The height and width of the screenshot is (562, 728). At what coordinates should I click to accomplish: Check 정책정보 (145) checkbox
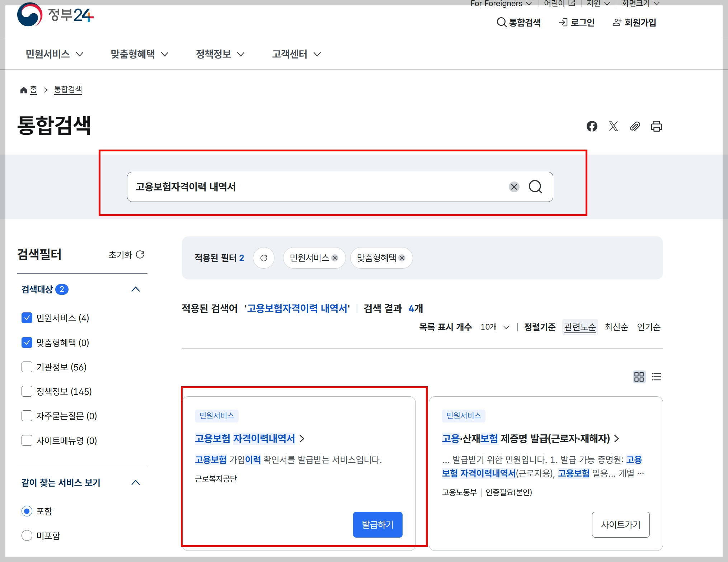tap(27, 391)
